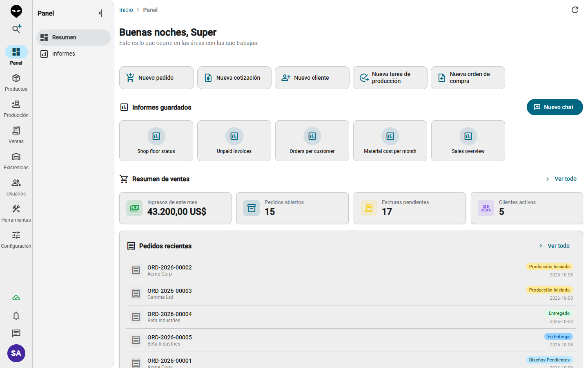This screenshot has width=588, height=368.
Task: Open notifications bell
Action: 16,316
